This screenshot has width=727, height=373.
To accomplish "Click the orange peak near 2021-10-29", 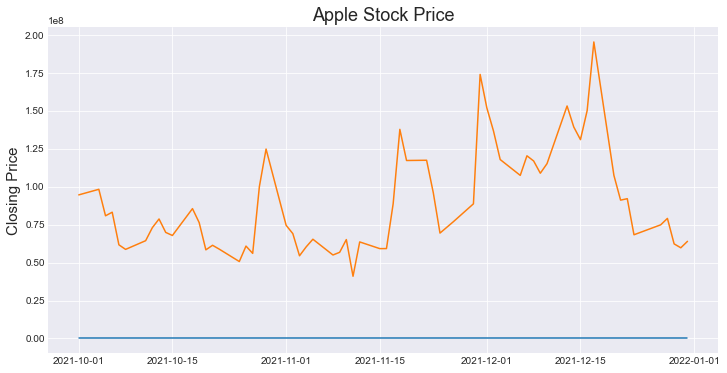I will [x=266, y=149].
